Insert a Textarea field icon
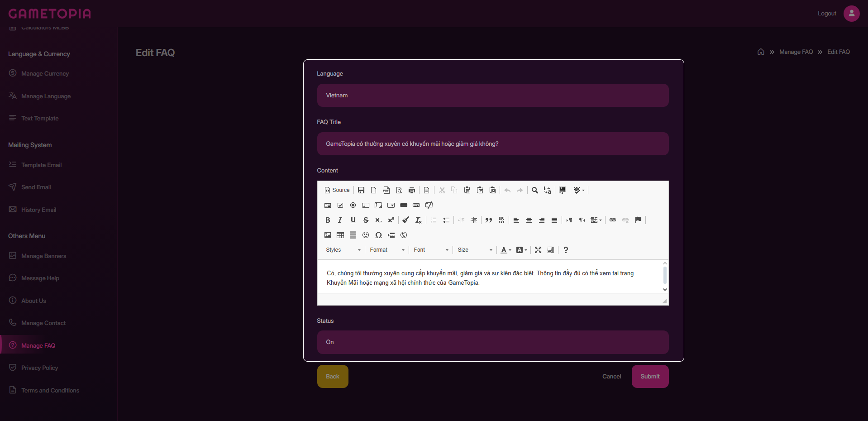Viewport: 868px width, 421px height. point(378,205)
